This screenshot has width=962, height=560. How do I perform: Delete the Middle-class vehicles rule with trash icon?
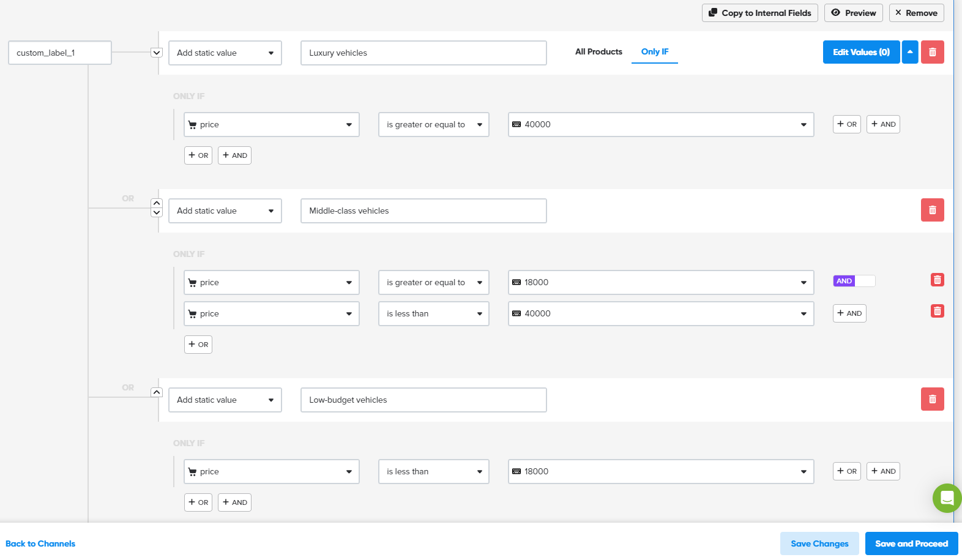(x=932, y=210)
